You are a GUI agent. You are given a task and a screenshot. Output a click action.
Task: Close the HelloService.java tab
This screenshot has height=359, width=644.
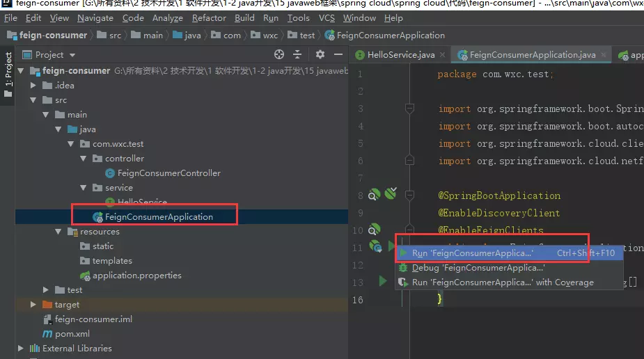[442, 54]
